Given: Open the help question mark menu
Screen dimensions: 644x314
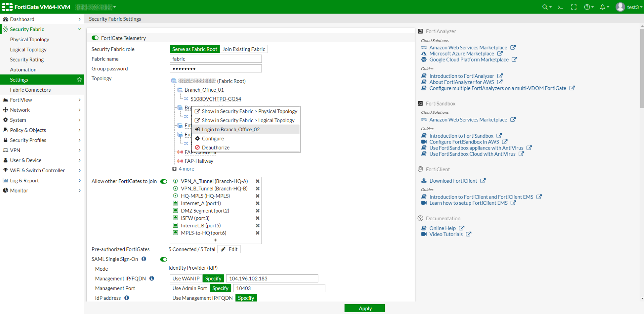Looking at the screenshot, I should coord(589,7).
